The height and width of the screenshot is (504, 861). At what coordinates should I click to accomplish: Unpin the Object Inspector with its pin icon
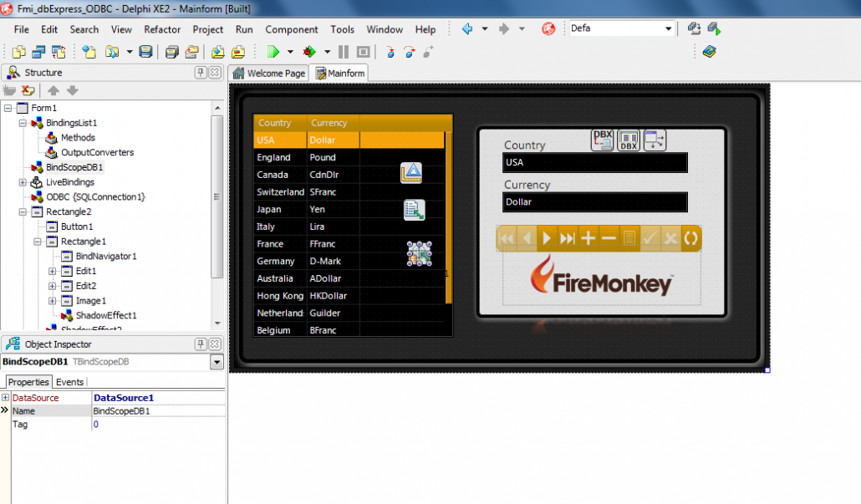point(201,344)
